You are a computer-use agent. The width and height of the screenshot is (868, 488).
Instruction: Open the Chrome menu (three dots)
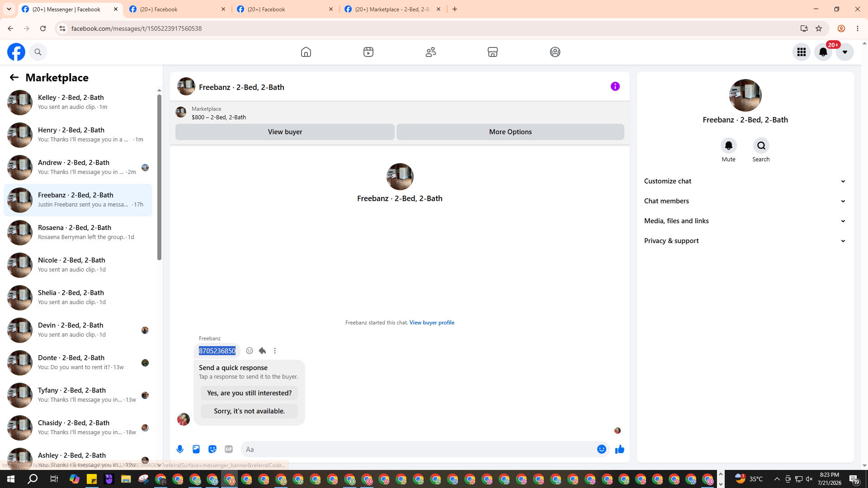point(858,28)
